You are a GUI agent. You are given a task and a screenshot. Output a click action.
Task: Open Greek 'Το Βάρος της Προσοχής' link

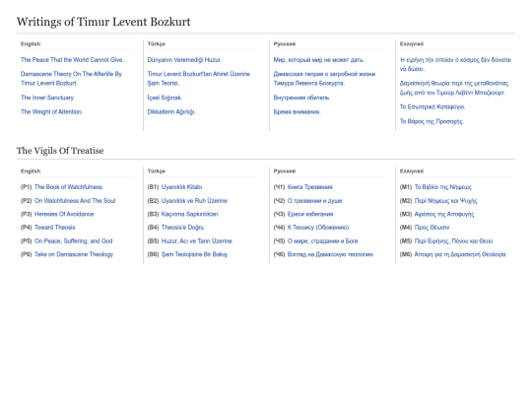pos(432,121)
